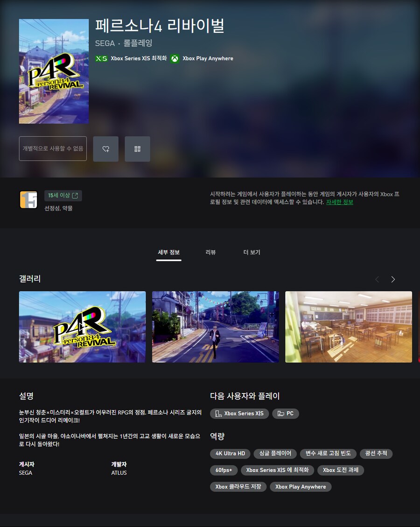
Task: Select the PC platform chip
Action: click(x=285, y=414)
